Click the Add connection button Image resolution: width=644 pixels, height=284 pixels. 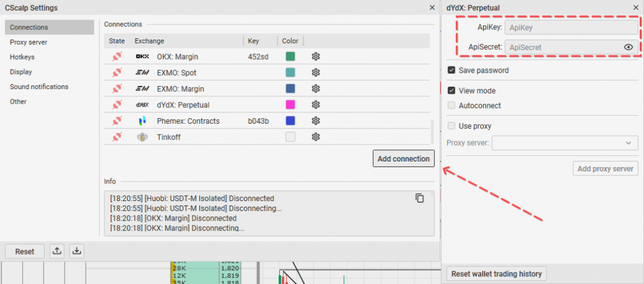(404, 159)
